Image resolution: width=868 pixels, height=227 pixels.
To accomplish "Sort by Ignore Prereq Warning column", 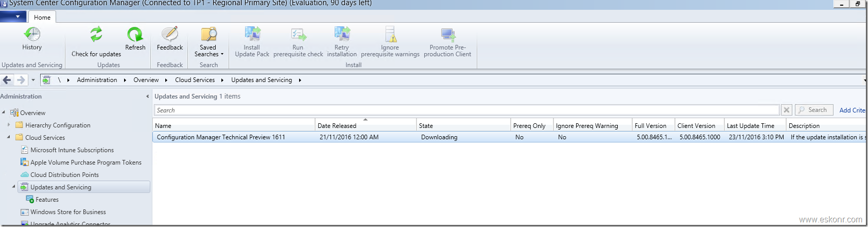I will (593, 125).
